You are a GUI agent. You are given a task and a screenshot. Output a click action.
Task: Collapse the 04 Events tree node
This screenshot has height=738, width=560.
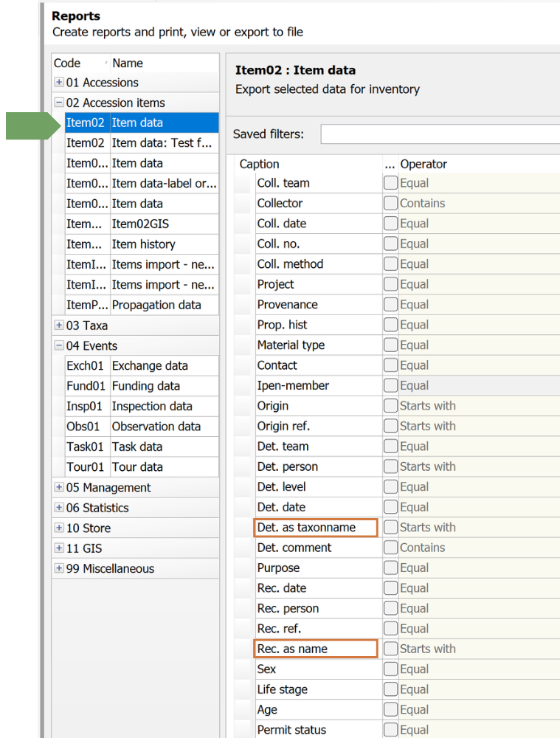(x=59, y=345)
